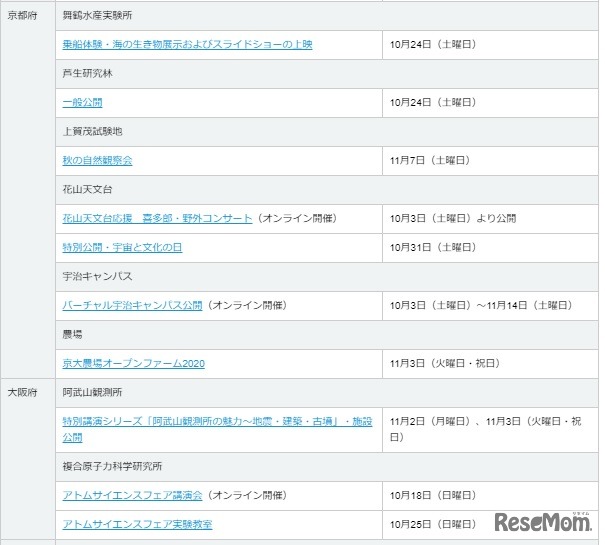605x545 pixels.
Task: Select 10月24日 date for 一般公開 row
Action: [x=433, y=102]
